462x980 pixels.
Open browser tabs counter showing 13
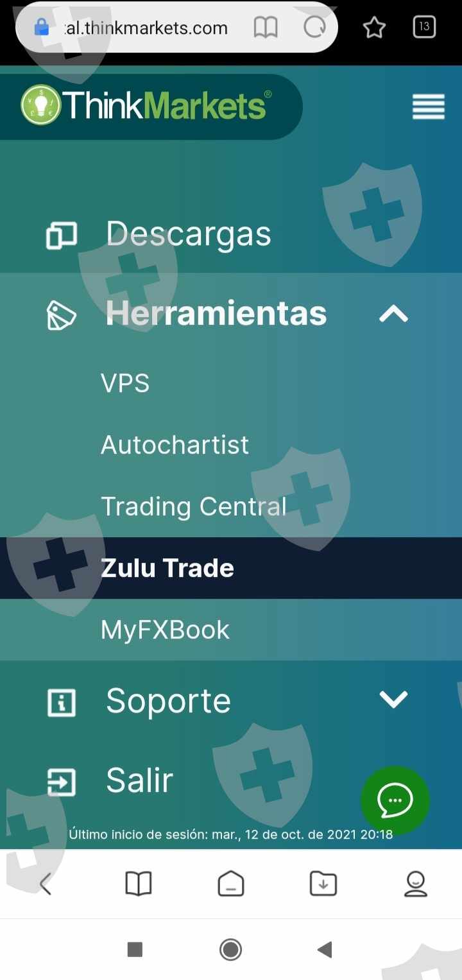(424, 27)
